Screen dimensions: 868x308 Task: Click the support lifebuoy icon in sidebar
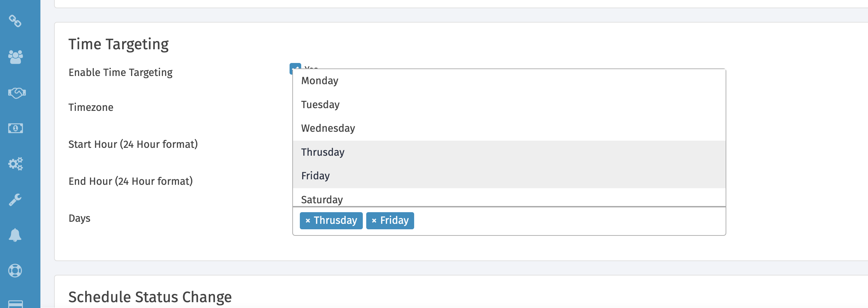pos(15,271)
